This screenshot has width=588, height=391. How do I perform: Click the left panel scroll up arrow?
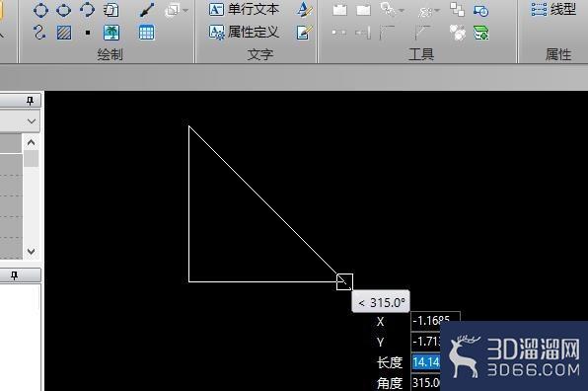pos(32,142)
